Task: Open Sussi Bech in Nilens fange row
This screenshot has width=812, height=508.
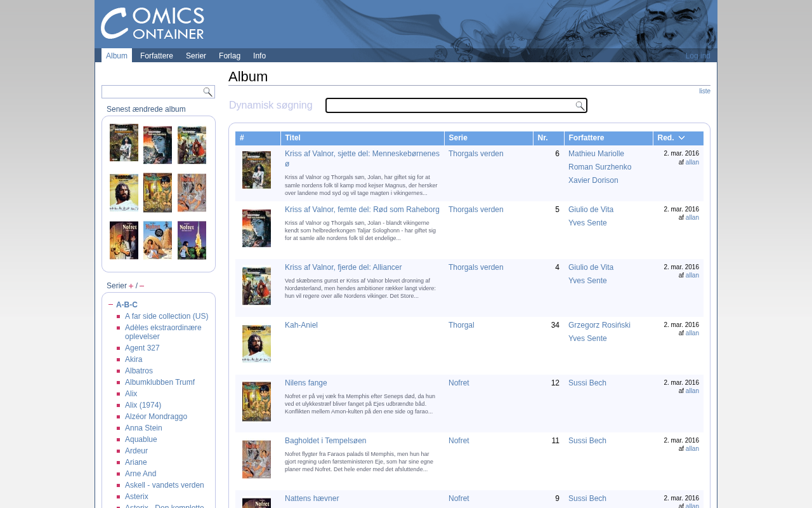Action: (x=587, y=383)
